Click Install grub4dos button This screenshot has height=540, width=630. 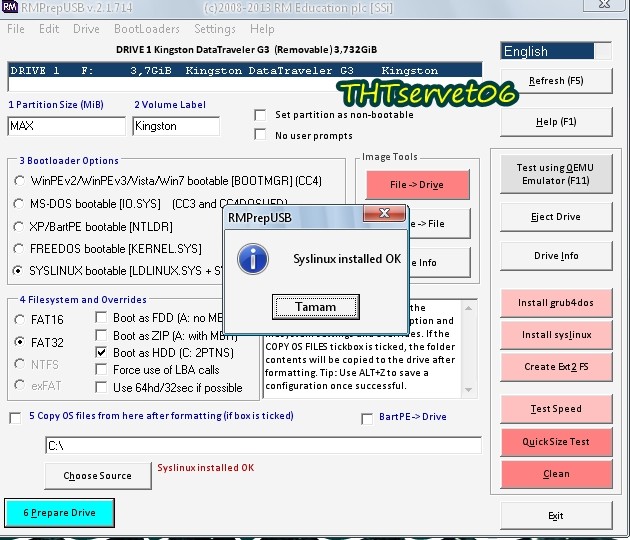tap(556, 303)
